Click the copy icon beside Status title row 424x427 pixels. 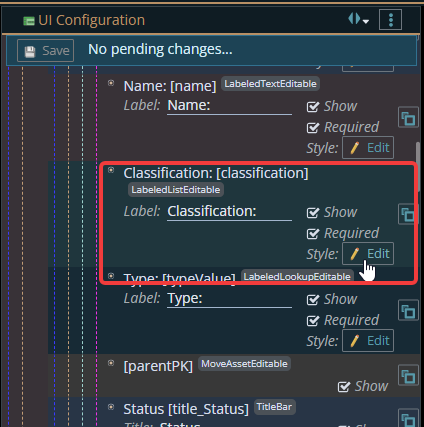[x=408, y=418]
